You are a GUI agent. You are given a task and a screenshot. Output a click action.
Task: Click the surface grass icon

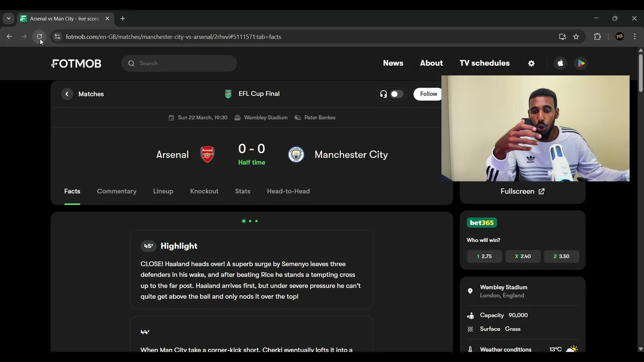point(470,329)
